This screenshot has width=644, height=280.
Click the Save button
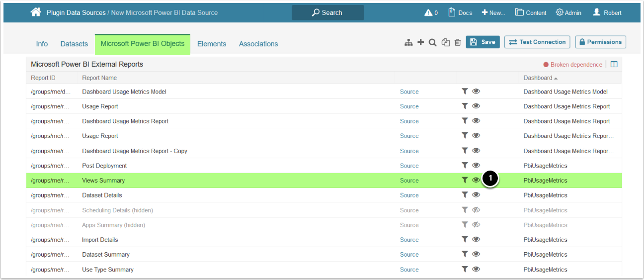point(483,42)
